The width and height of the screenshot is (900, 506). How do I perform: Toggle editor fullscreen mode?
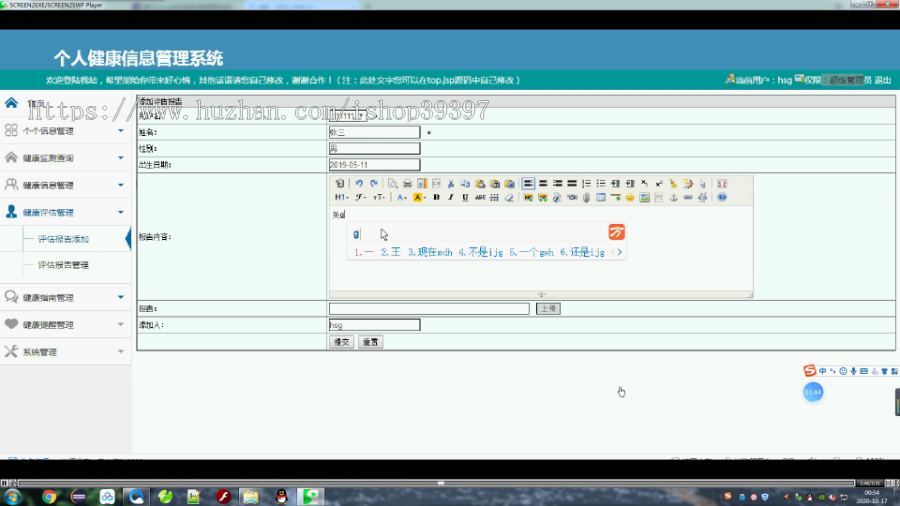point(722,184)
